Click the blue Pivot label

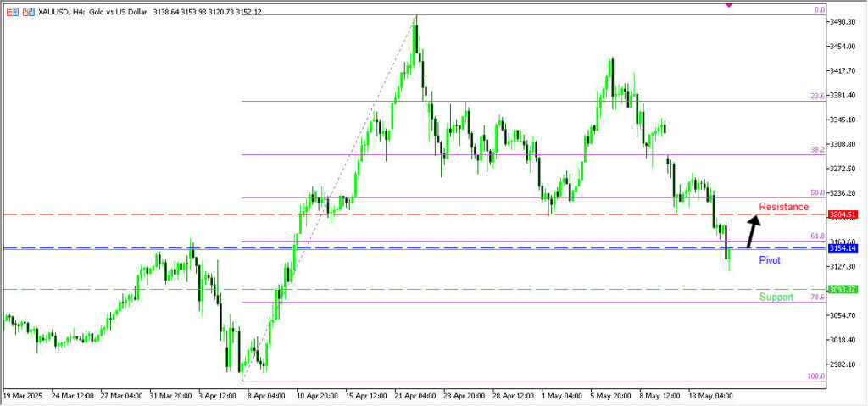(x=770, y=260)
